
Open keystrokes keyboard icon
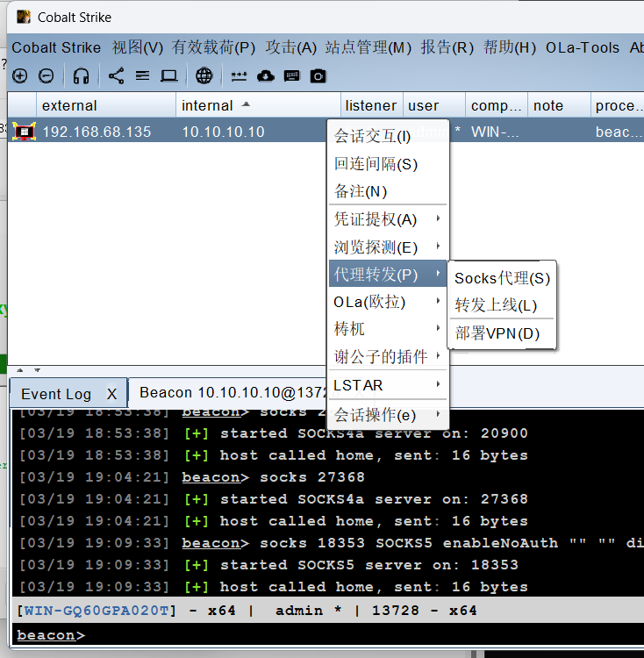(292, 76)
